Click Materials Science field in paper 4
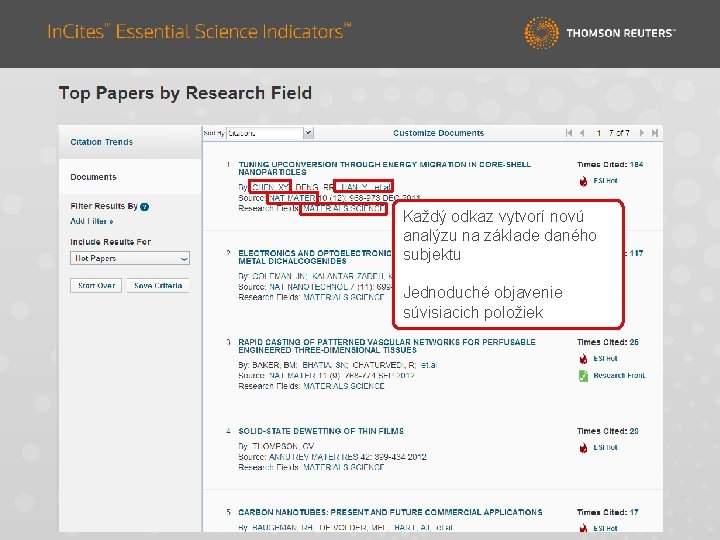 (343, 467)
